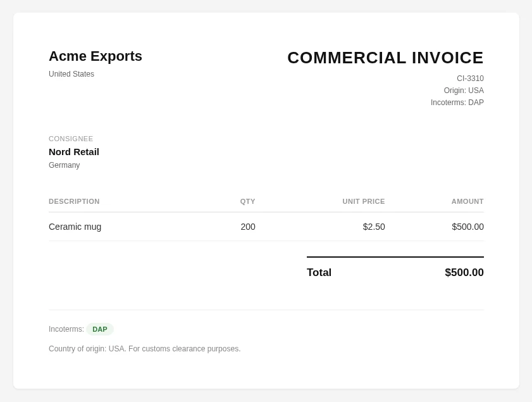Click the unit price $2.50
Screen dimensions: 532x402
click(374, 227)
